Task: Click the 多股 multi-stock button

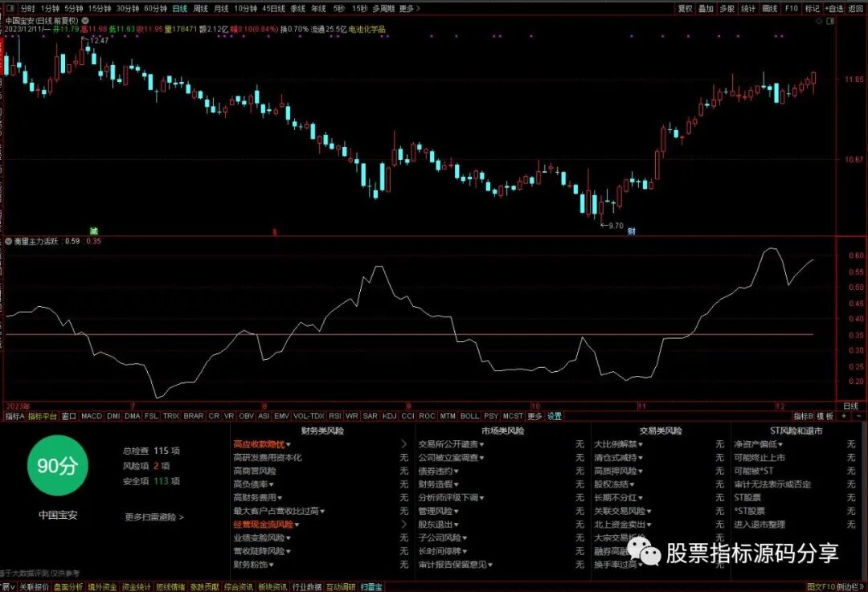Action: (727, 8)
